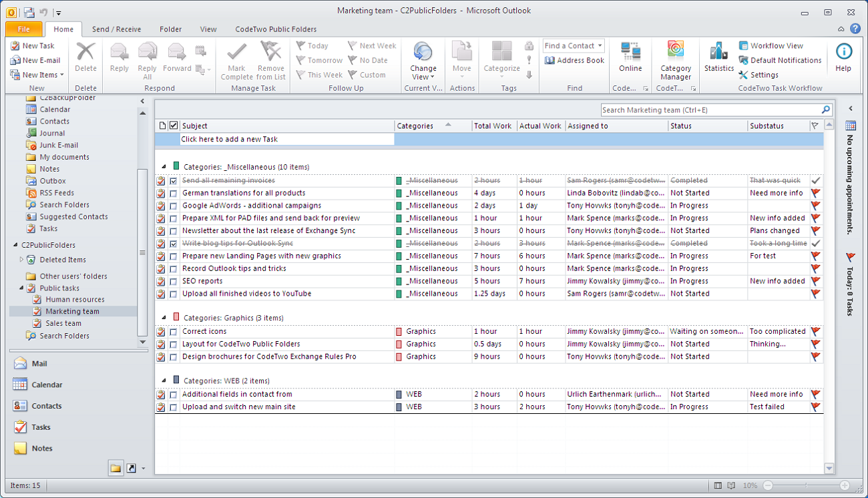This screenshot has width=868, height=498.
Task: Mark Google AdWords task as complete
Action: (174, 206)
